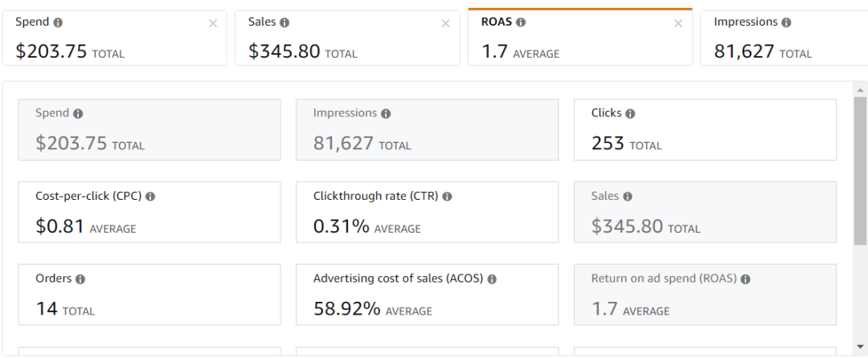Pick the Orders 14 total metric tile
The width and height of the screenshot is (868, 358).
[x=149, y=295]
